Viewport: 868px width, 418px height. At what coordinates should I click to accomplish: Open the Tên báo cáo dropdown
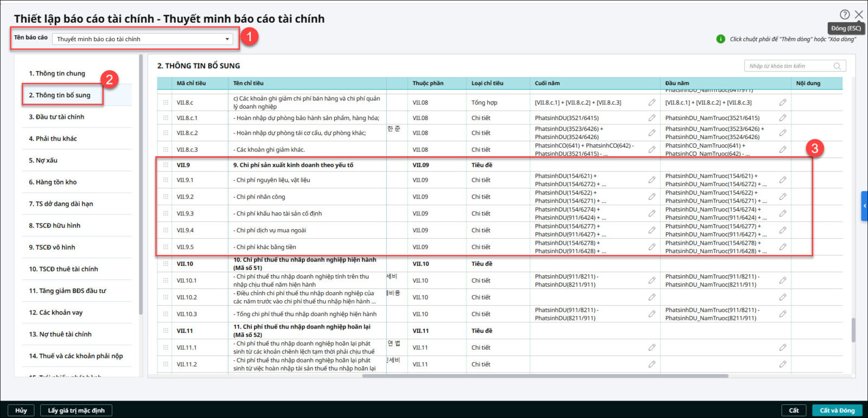[x=144, y=39]
